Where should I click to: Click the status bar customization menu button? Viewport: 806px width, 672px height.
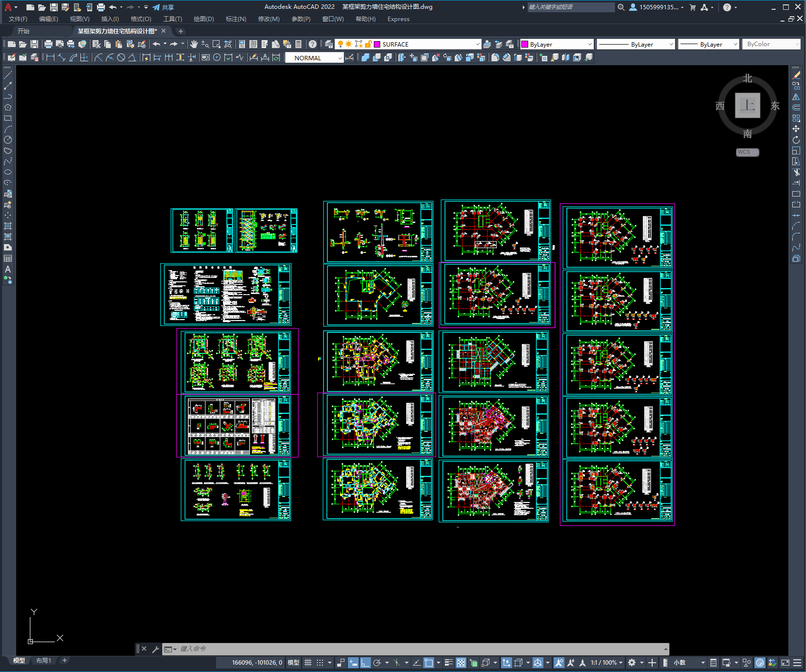(797, 663)
